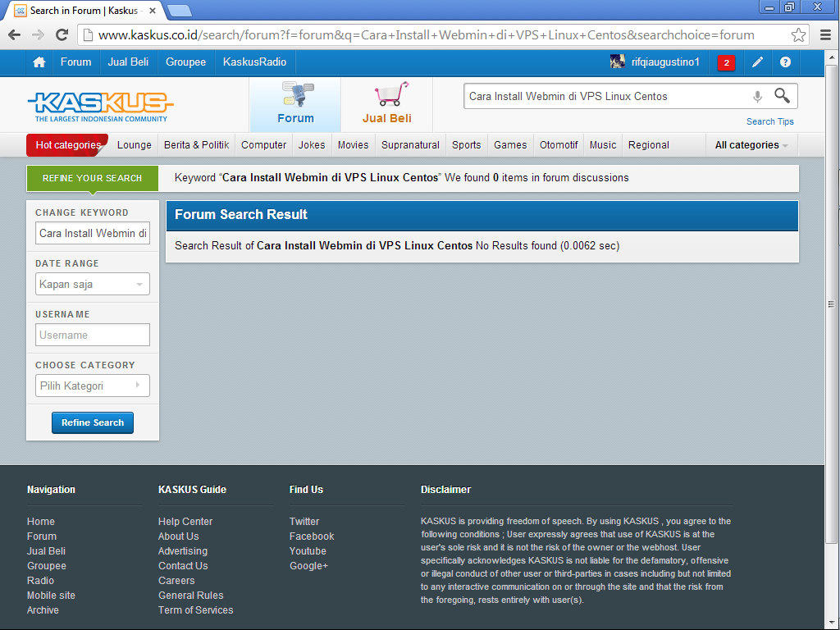Select the Forum section icon tab

tap(295, 104)
